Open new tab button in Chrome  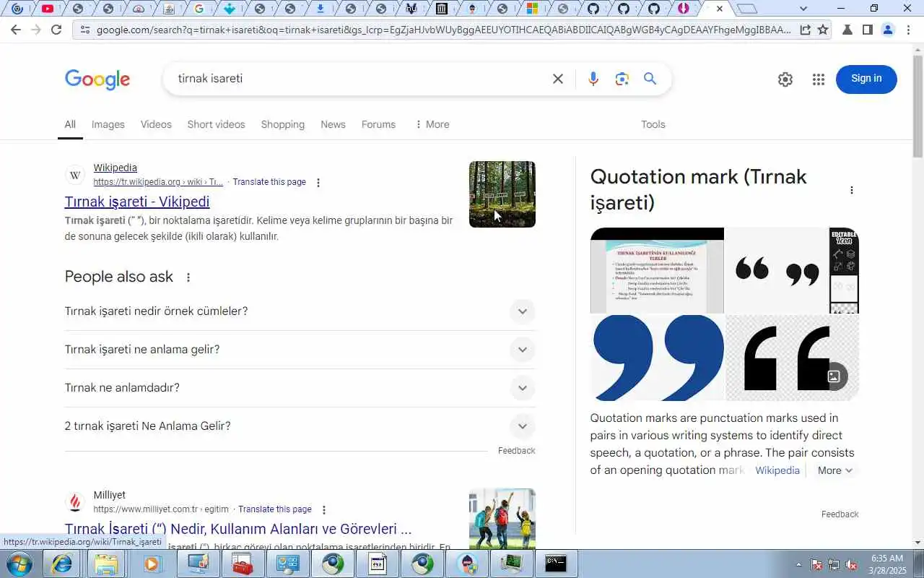(x=747, y=9)
